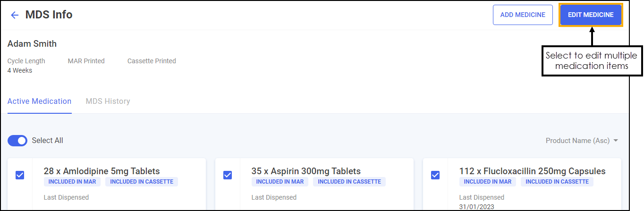
Task: Open the 28 x Amlodipine 5mg Tablets card
Action: (x=102, y=171)
